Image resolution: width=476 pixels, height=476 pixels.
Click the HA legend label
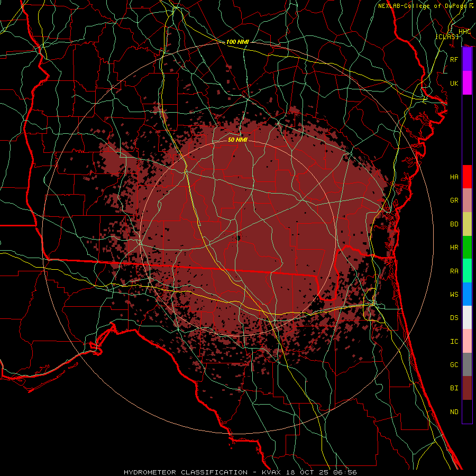pos(454,177)
